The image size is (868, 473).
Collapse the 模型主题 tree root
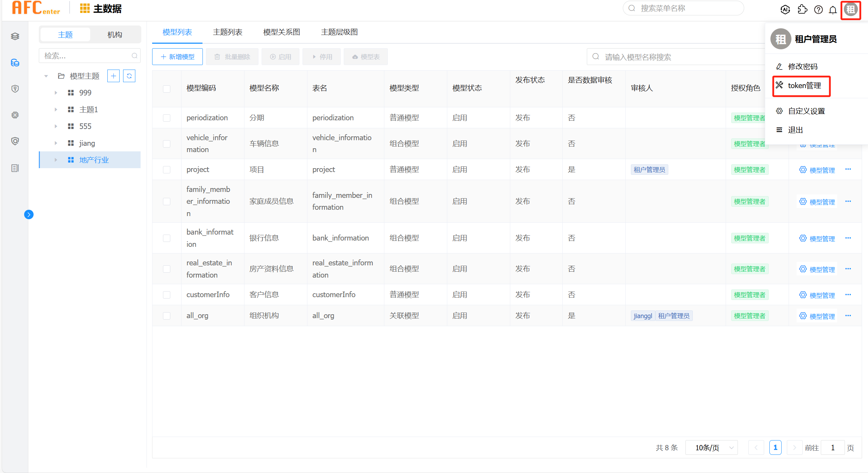tap(46, 76)
